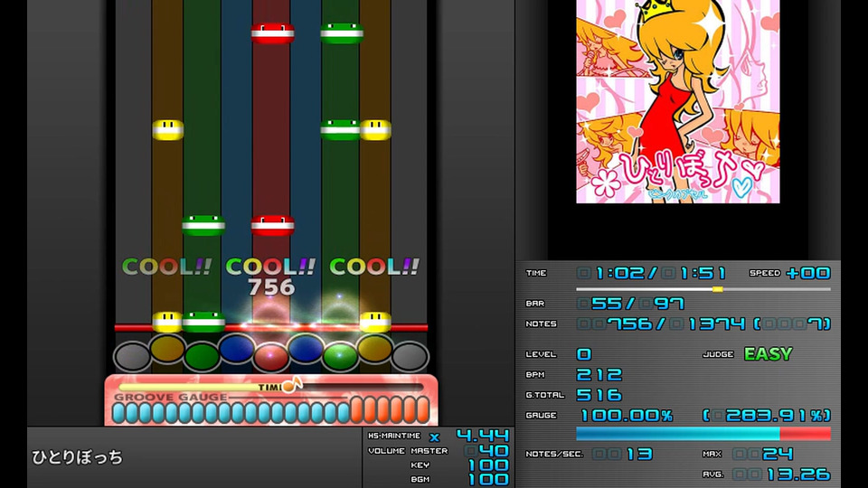Click the KEY volume value 100
868x488 pixels.
click(x=489, y=465)
